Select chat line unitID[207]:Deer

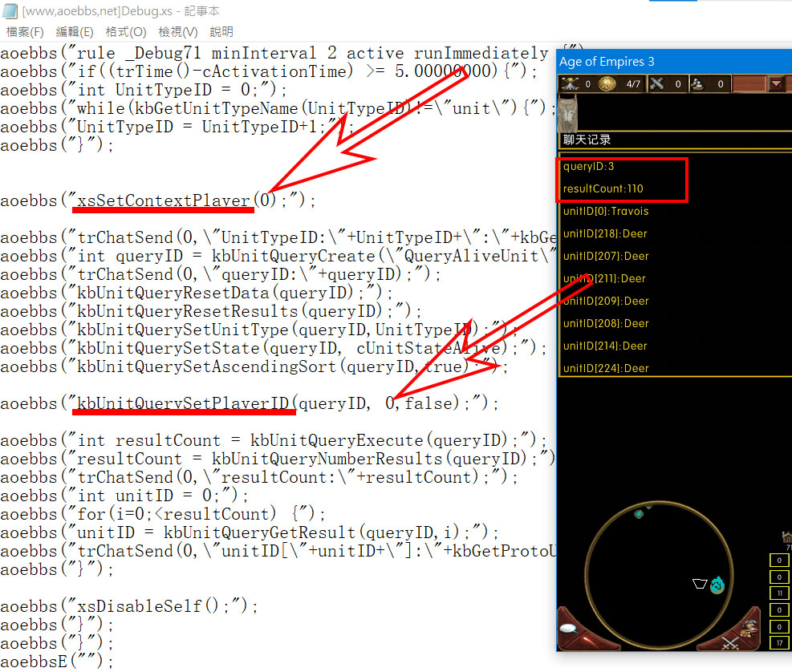(606, 256)
